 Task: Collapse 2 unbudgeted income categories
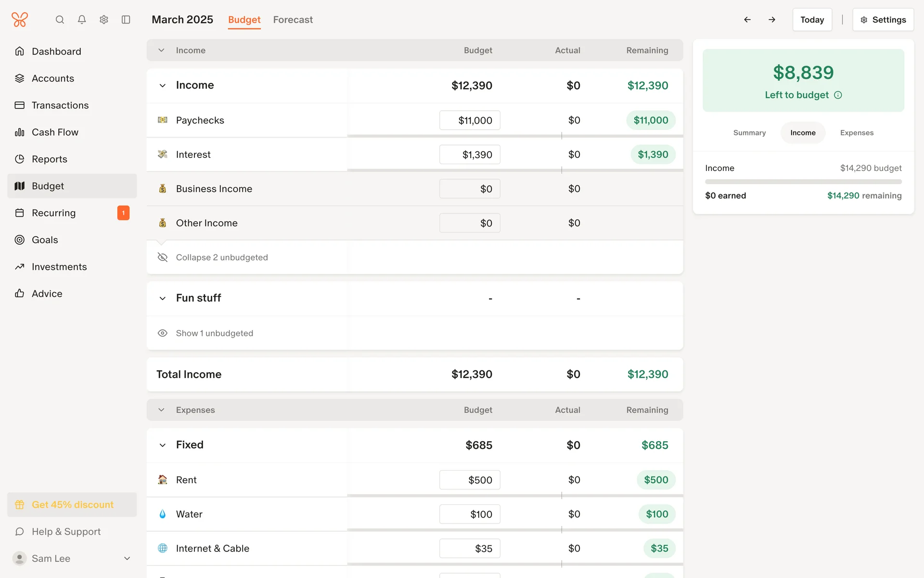tap(221, 257)
